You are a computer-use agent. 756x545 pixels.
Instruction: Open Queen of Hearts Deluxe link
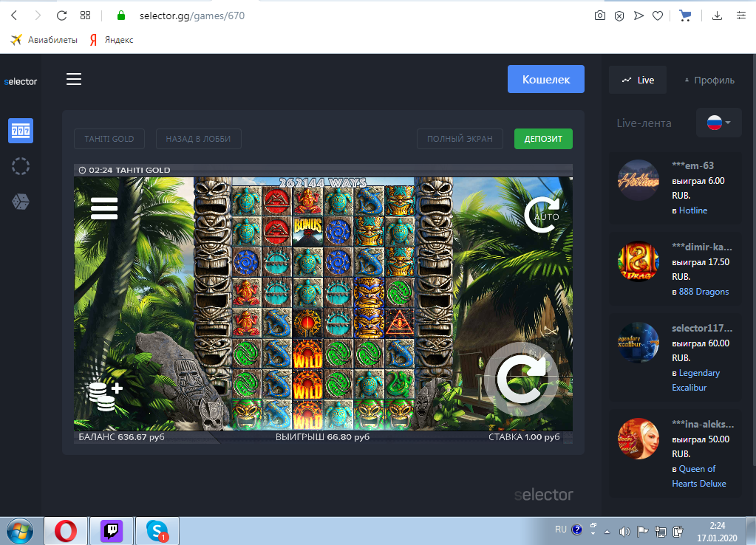(698, 476)
